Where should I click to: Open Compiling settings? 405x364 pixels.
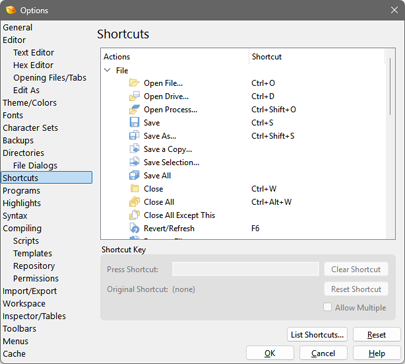click(x=22, y=228)
